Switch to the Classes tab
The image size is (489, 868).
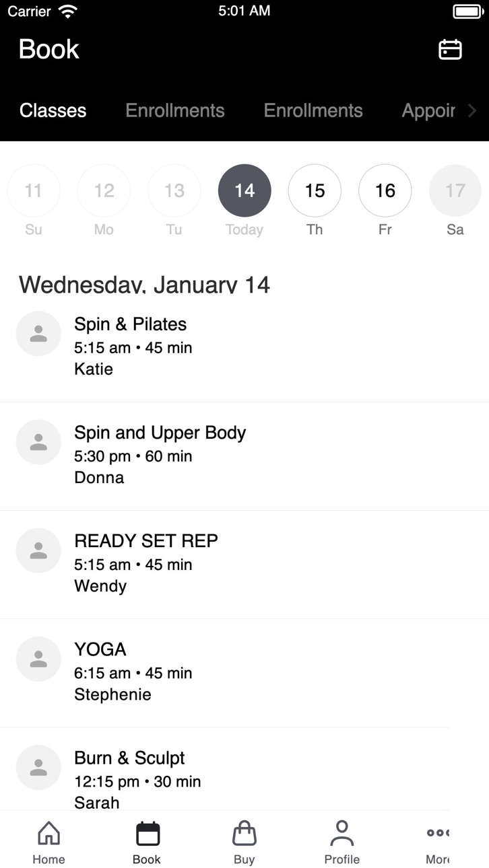point(53,110)
